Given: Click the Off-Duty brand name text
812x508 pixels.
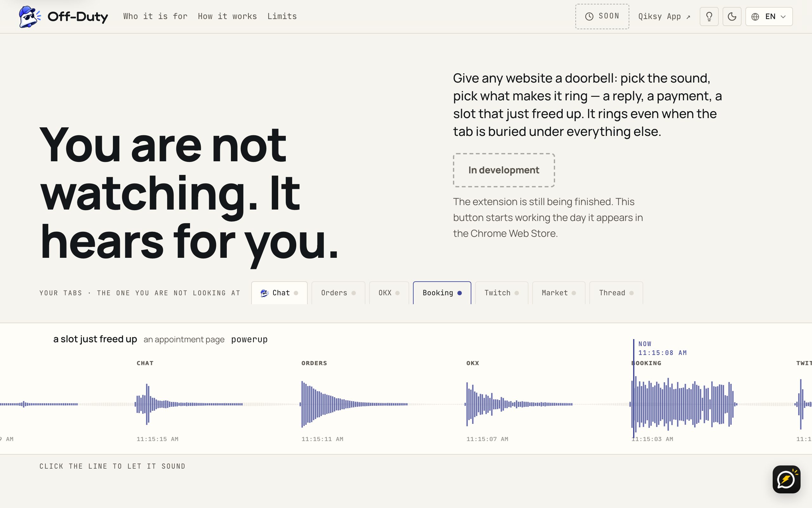Looking at the screenshot, I should [77, 17].
